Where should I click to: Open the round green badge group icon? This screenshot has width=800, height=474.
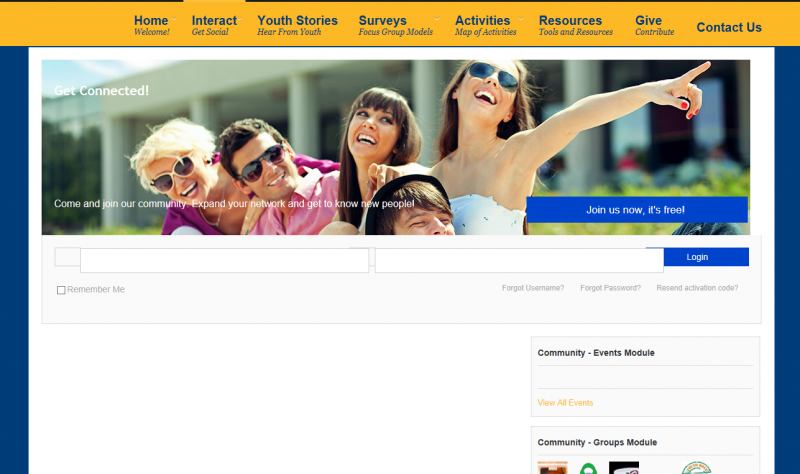pyautogui.click(x=697, y=468)
